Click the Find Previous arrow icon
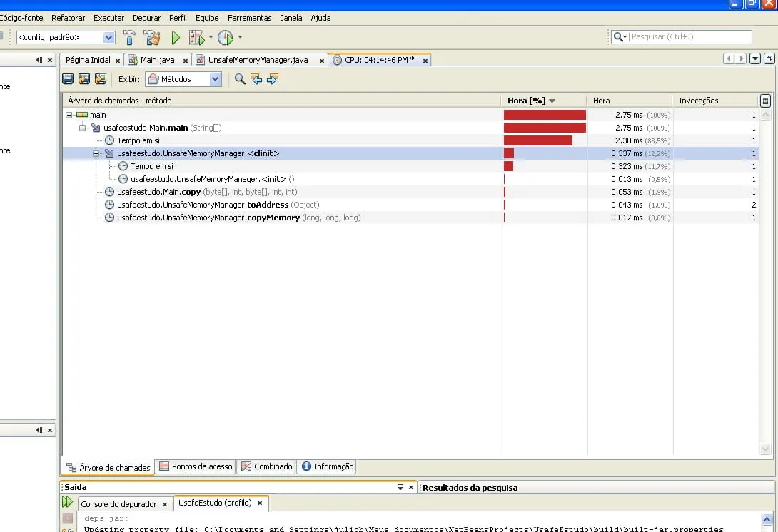Screen dimensions: 778x532 [256, 79]
